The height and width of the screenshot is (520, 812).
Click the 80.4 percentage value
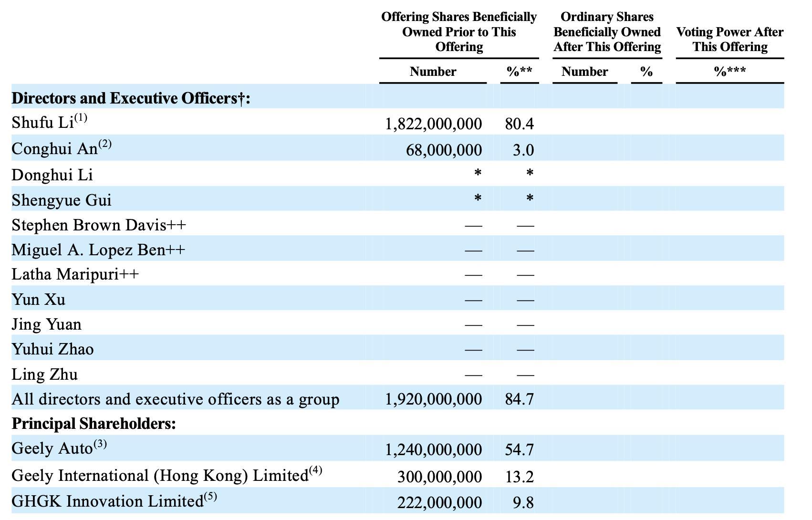pyautogui.click(x=520, y=124)
